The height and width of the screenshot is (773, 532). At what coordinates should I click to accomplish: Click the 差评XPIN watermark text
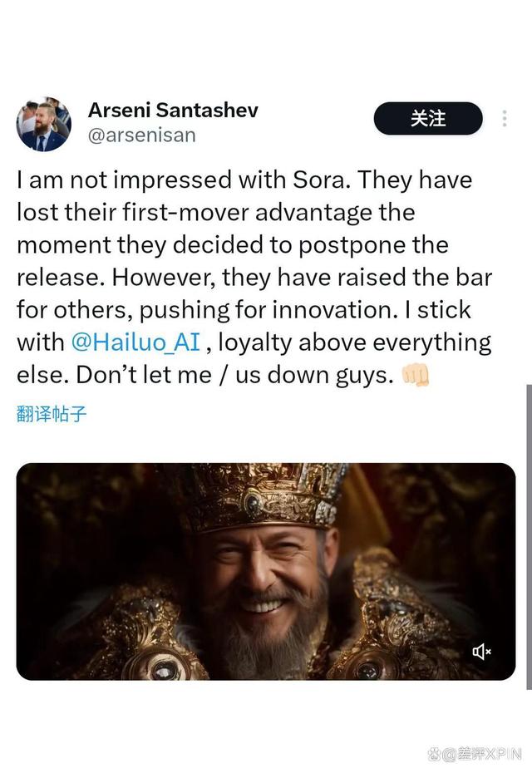(x=480, y=755)
